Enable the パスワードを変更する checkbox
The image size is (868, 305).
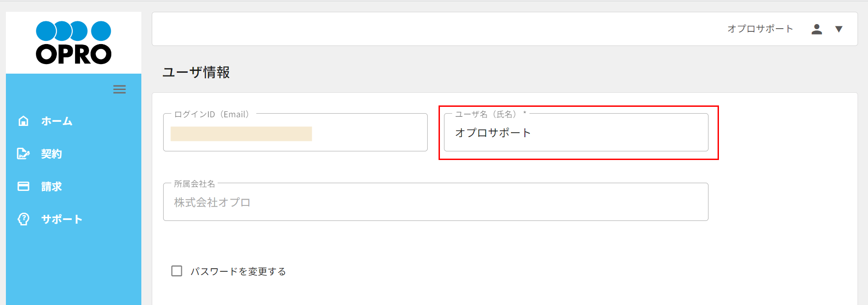pos(177,271)
